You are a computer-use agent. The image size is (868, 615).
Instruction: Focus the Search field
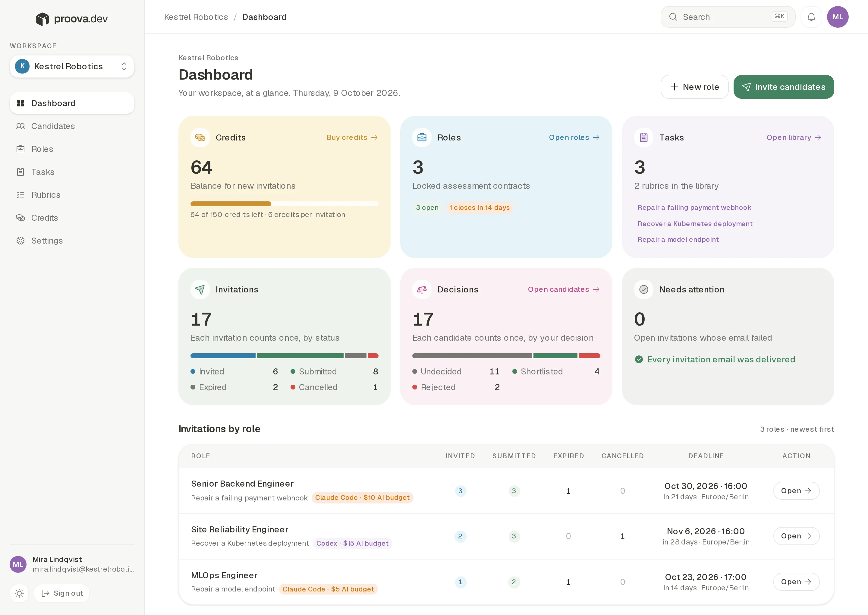tap(728, 17)
